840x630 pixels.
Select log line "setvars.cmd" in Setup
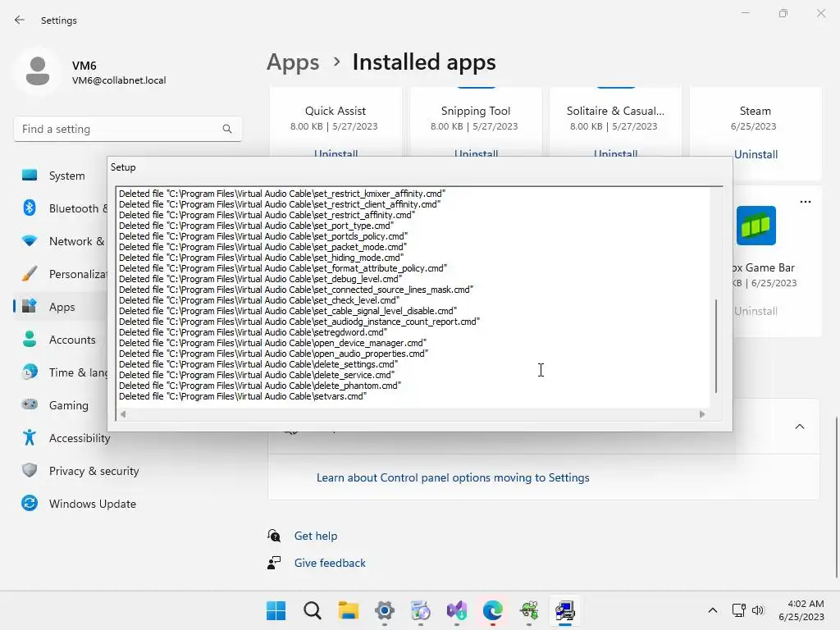point(243,396)
